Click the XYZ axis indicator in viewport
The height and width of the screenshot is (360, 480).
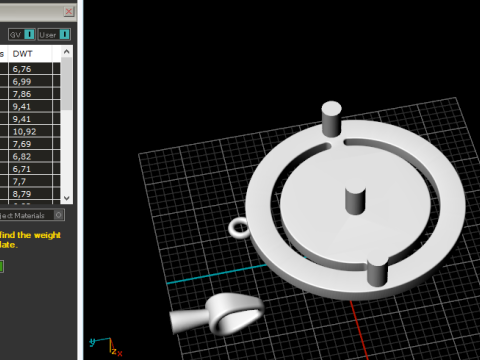point(107,347)
